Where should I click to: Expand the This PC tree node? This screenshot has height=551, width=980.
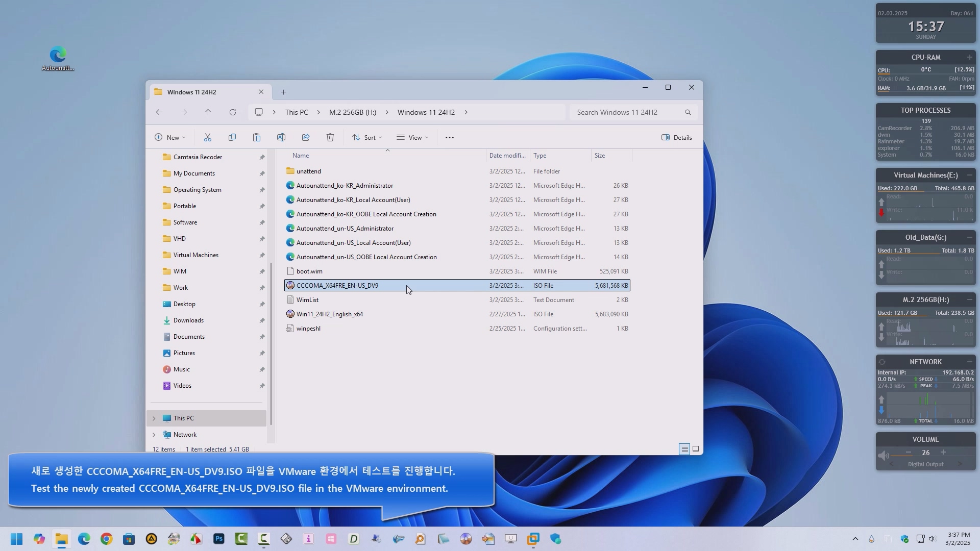[154, 418]
